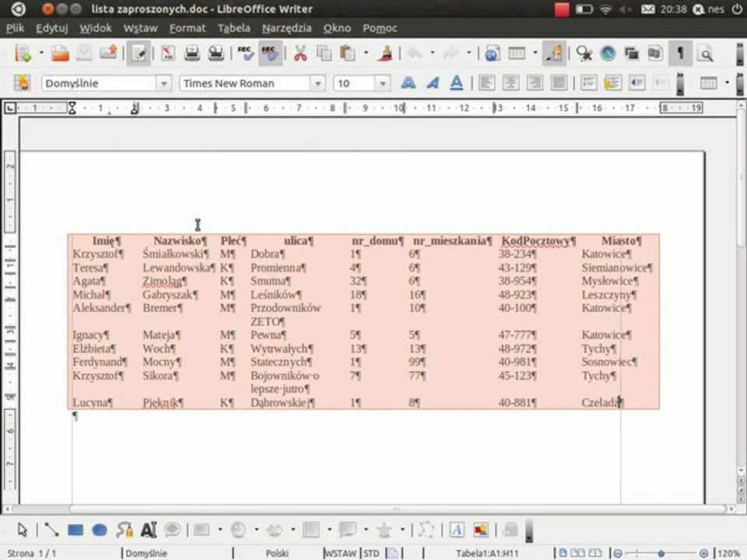This screenshot has width=747, height=560.
Task: Select the Text drawing tool
Action: tap(149, 530)
